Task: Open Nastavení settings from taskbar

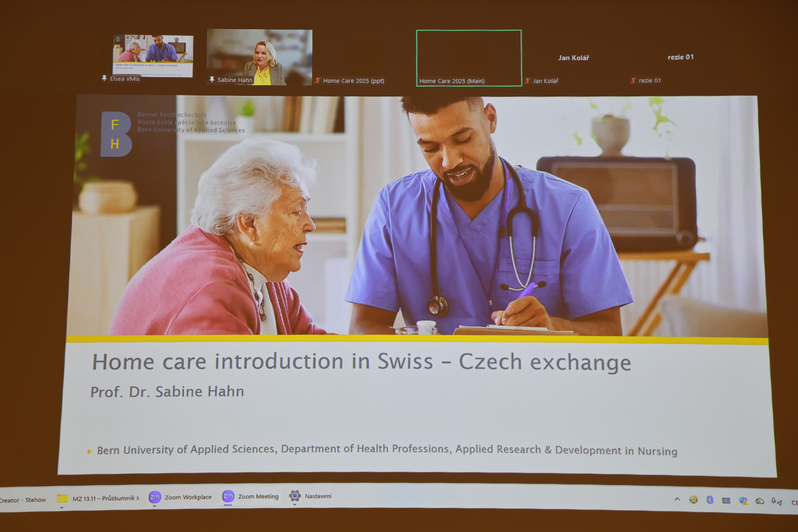Action: (x=310, y=496)
